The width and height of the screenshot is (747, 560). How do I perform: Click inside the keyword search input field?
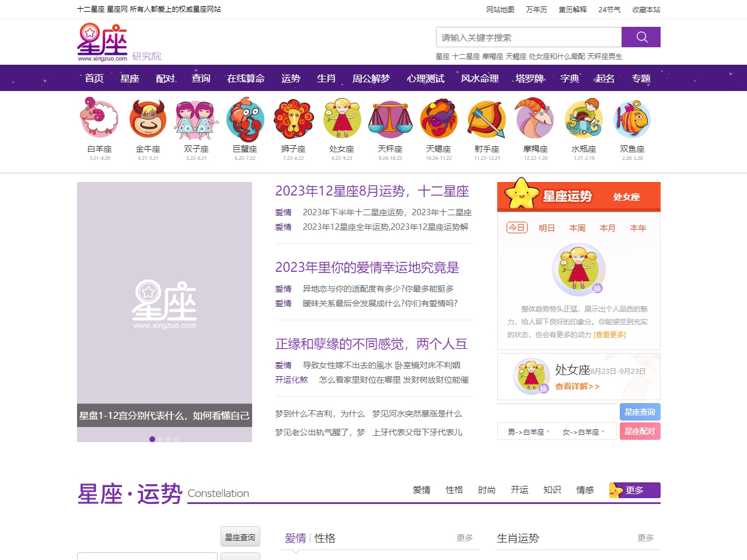tap(525, 37)
